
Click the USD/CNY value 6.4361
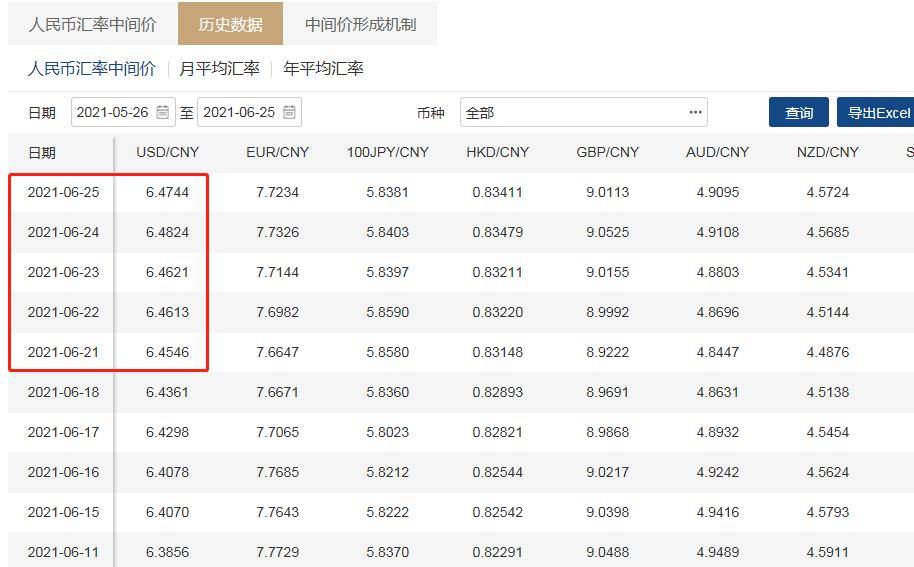coord(167,392)
